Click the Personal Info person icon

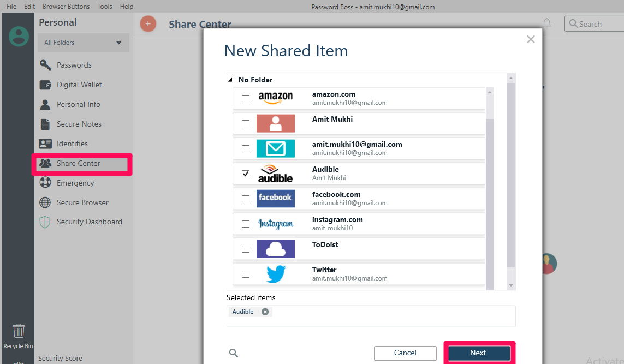coord(45,104)
